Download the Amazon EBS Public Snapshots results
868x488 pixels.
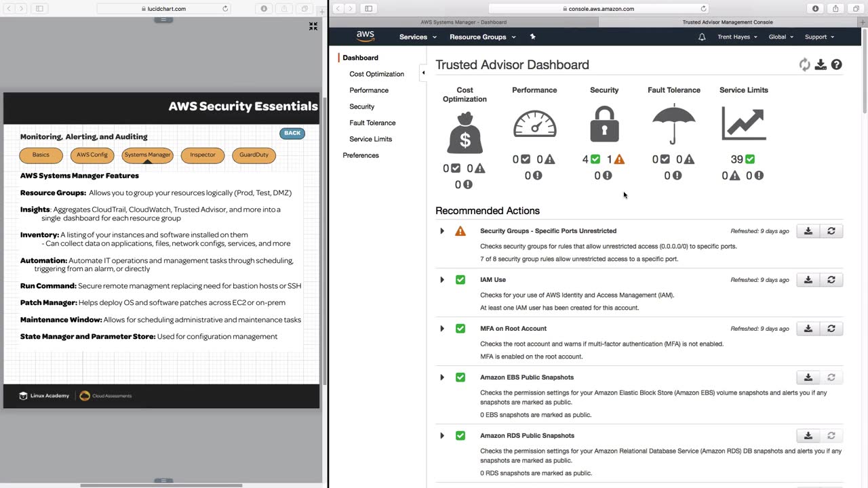click(808, 378)
